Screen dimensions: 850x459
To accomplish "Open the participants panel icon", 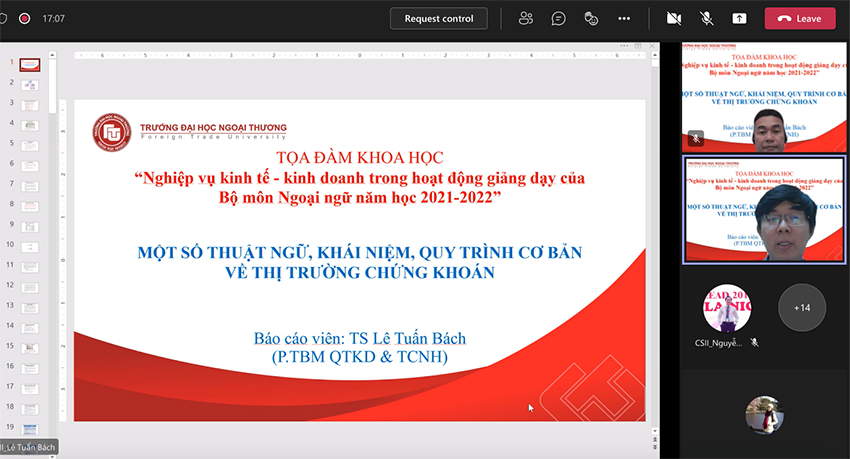I will click(x=526, y=18).
